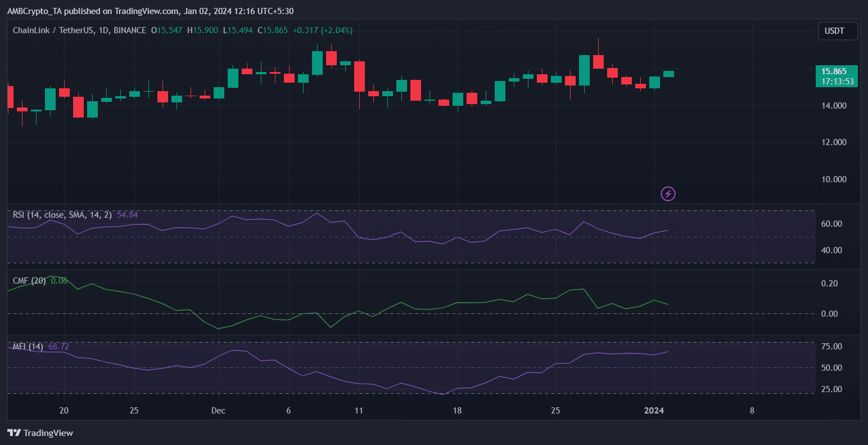868x445 pixels.
Task: Click the 60.00 RSI scale label
Action: click(831, 224)
